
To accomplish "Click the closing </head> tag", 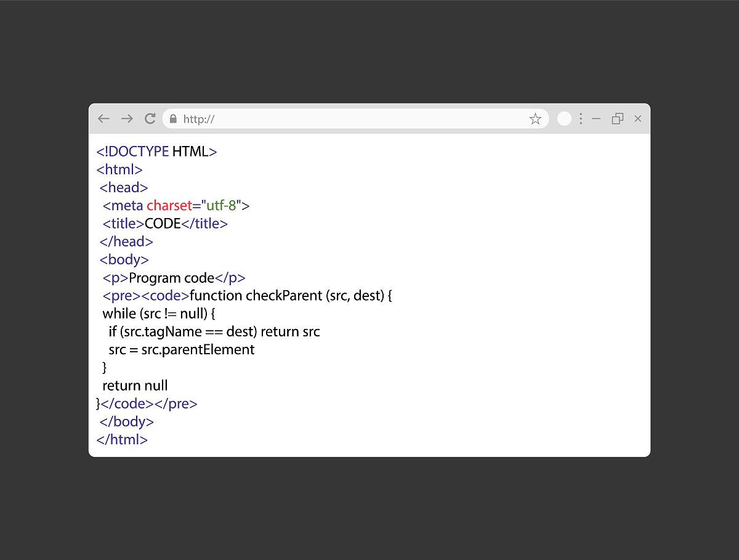I will pos(126,241).
